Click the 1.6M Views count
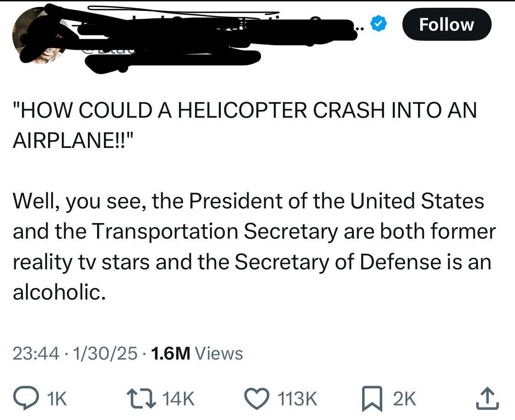This screenshot has width=515, height=420. (x=197, y=354)
